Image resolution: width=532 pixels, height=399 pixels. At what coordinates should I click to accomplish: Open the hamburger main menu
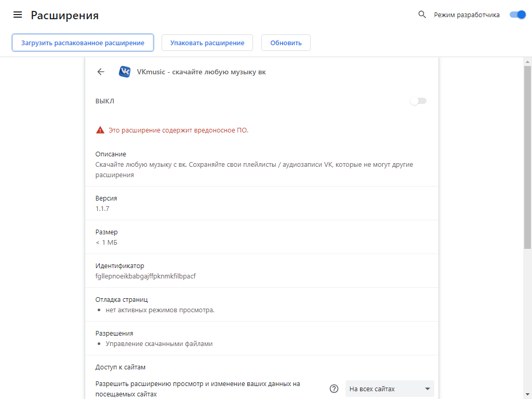coord(18,15)
